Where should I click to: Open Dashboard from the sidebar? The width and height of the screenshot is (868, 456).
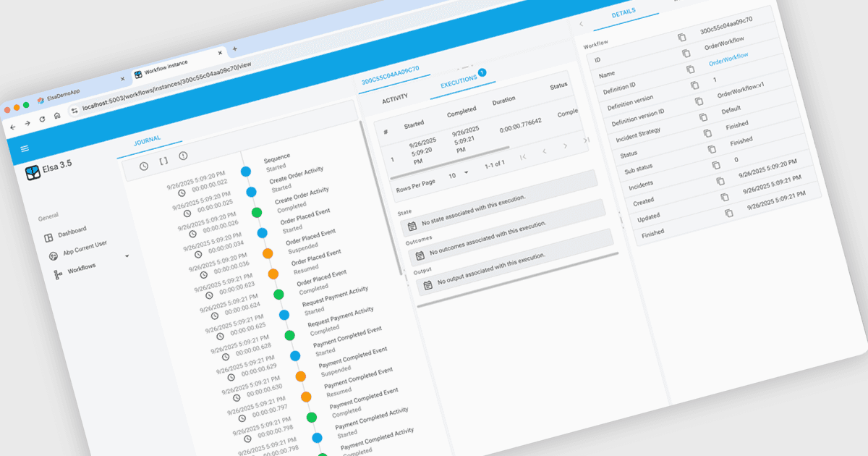[72, 232]
